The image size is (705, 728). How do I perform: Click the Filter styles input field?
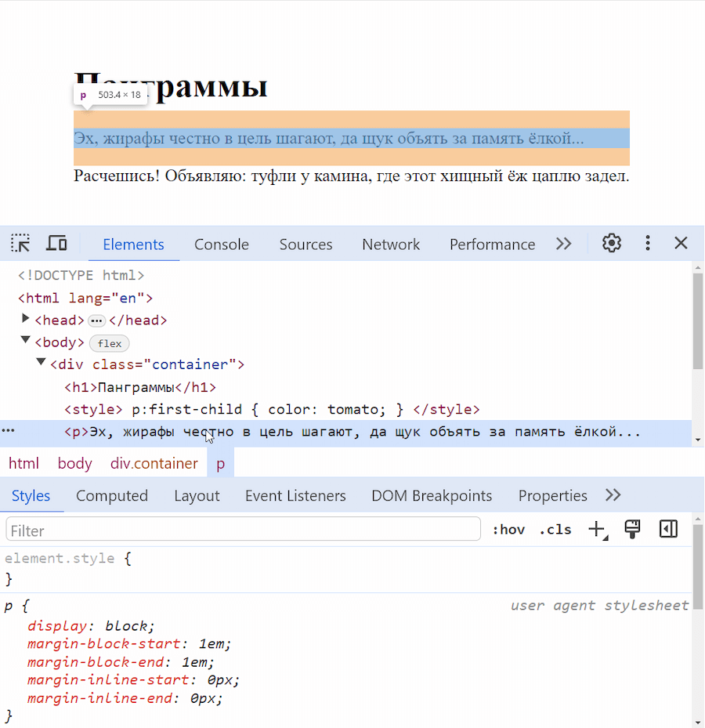click(243, 529)
